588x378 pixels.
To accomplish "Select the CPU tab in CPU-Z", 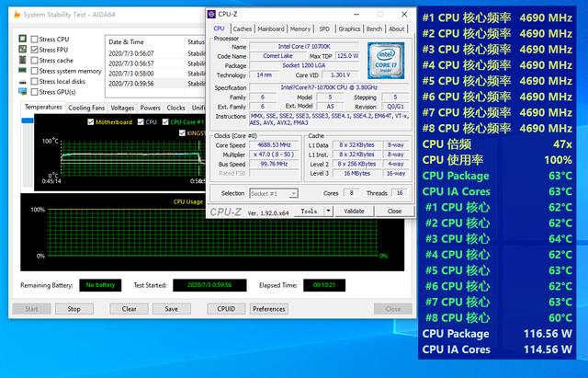I will (x=219, y=29).
